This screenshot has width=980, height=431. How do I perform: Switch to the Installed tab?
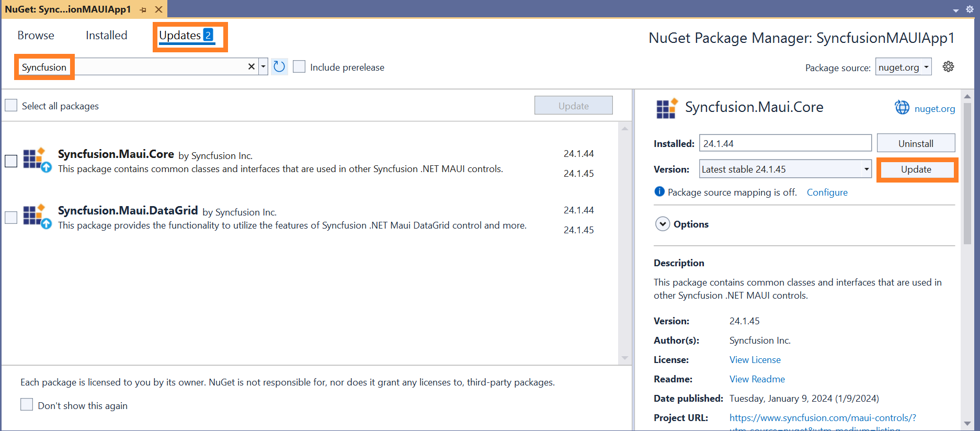(x=107, y=35)
